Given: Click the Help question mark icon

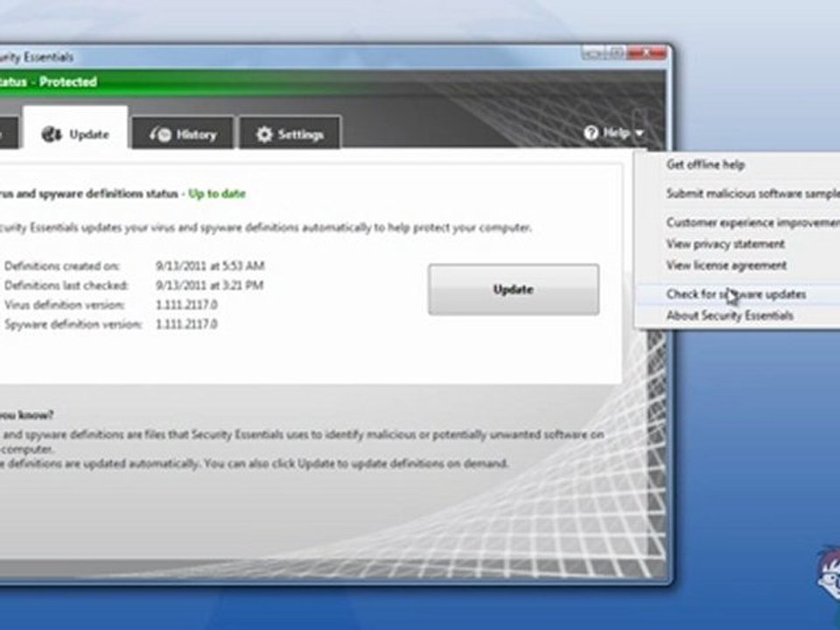Looking at the screenshot, I should tap(591, 132).
